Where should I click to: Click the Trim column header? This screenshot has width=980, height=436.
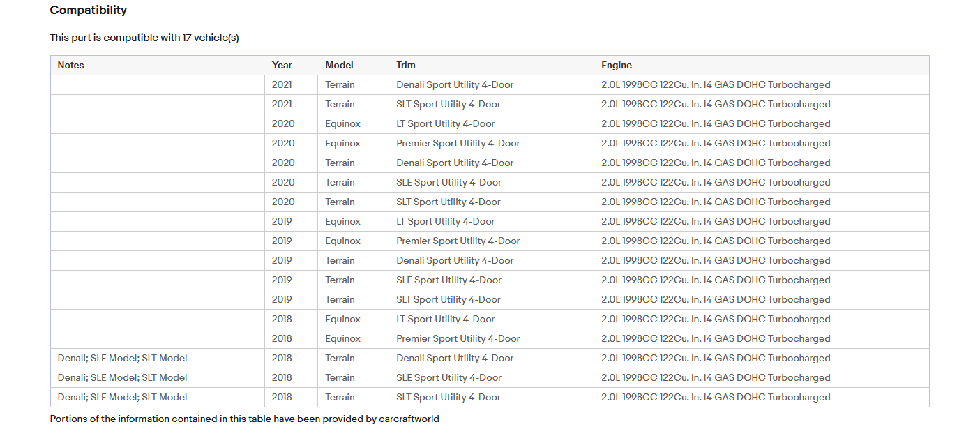click(406, 65)
